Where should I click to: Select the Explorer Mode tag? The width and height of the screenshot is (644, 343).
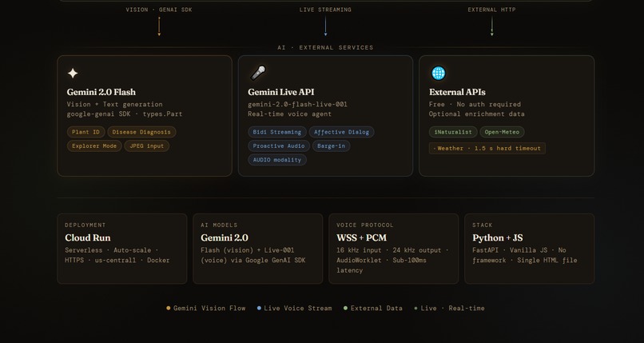pyautogui.click(x=94, y=146)
